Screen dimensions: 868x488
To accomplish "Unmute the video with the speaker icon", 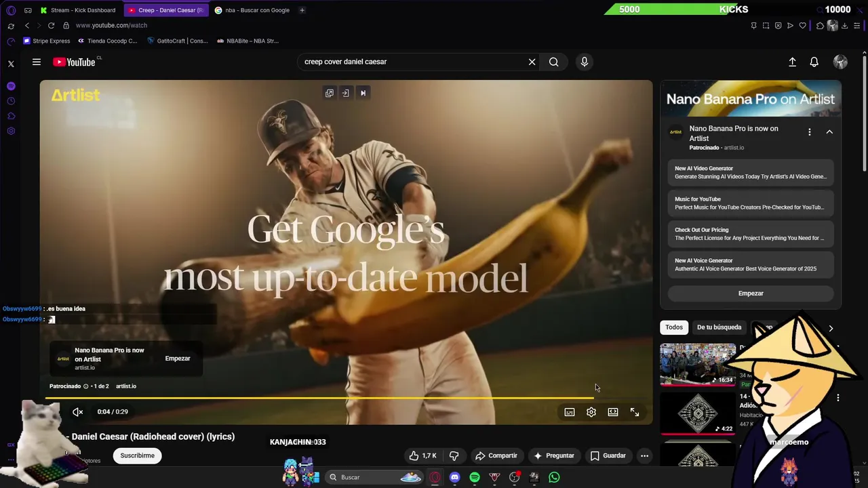I will click(78, 411).
